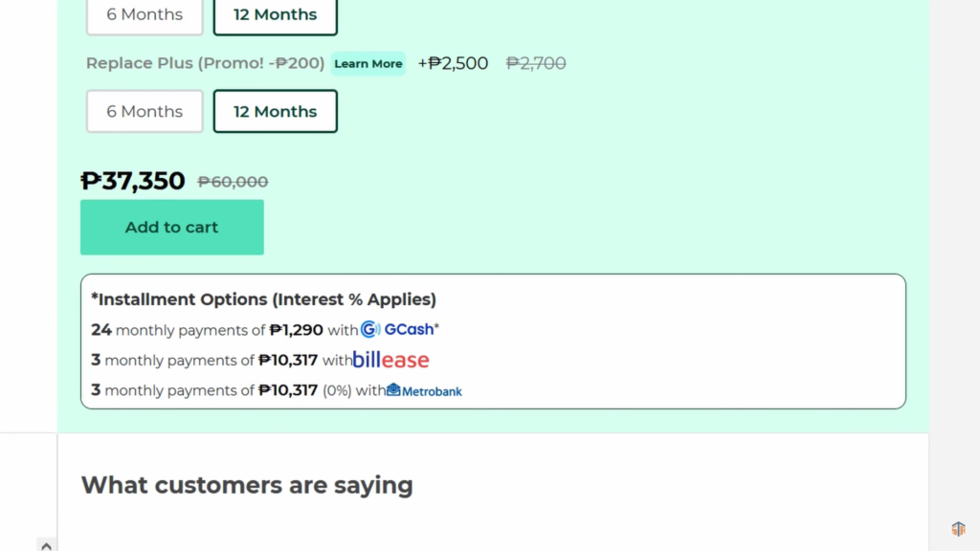The width and height of the screenshot is (980, 551).
Task: Click the ₱37,350 total price
Action: click(x=132, y=181)
